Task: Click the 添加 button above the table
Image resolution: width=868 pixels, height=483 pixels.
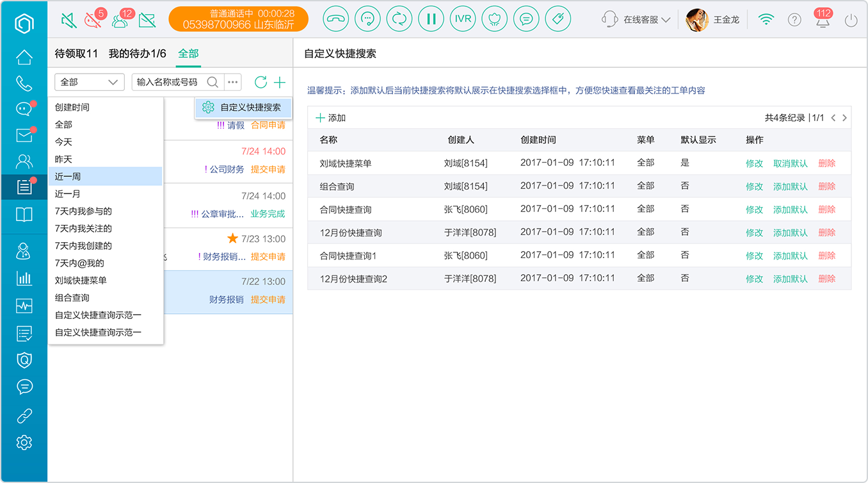Action: 331,118
